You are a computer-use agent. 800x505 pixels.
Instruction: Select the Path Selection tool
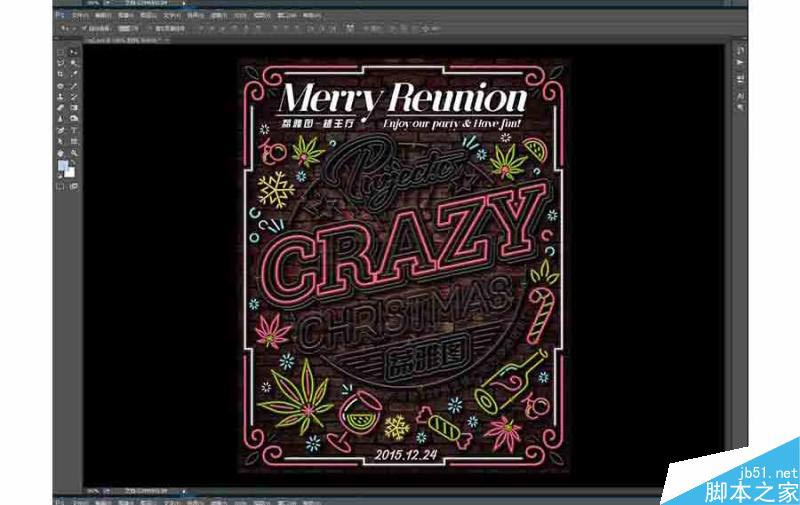[x=61, y=141]
